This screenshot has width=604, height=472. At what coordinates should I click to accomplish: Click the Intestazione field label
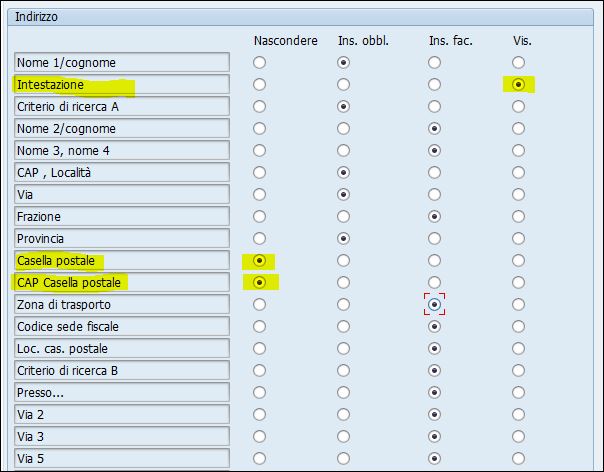coord(122,84)
